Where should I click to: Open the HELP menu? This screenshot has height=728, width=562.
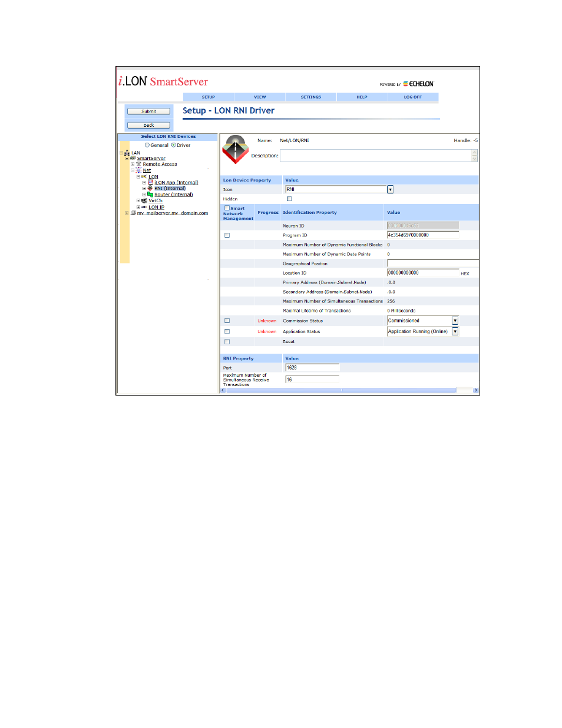tap(362, 97)
